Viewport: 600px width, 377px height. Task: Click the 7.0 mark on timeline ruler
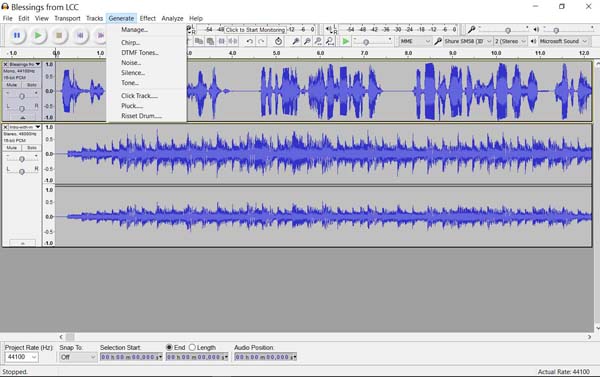tap(365, 53)
